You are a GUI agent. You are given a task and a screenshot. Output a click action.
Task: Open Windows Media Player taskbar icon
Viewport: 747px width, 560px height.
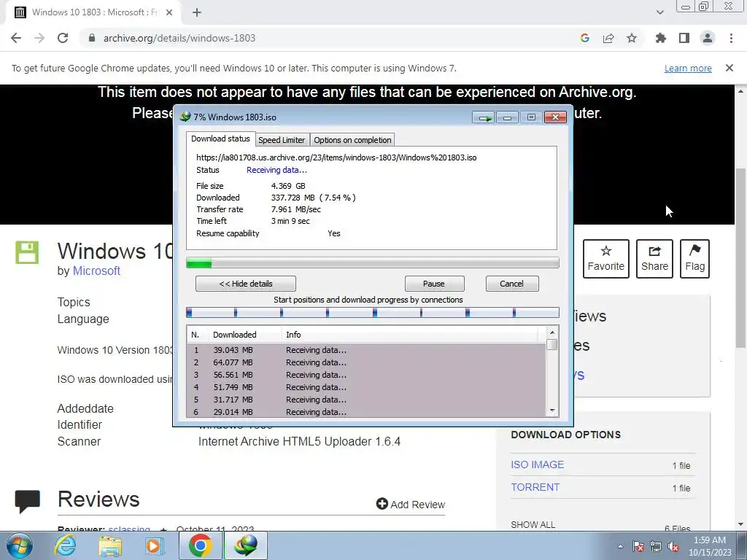(154, 545)
